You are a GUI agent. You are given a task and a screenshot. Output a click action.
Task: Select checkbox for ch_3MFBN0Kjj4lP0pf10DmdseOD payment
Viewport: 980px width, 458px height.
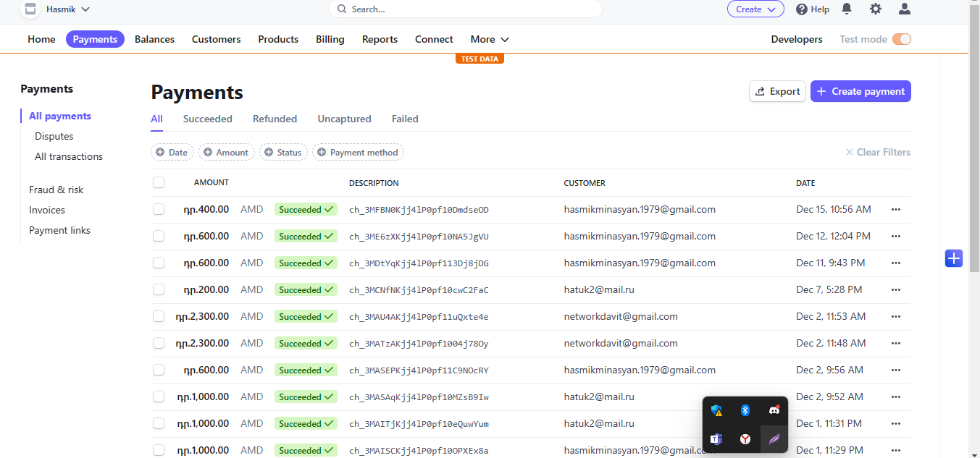(x=159, y=209)
